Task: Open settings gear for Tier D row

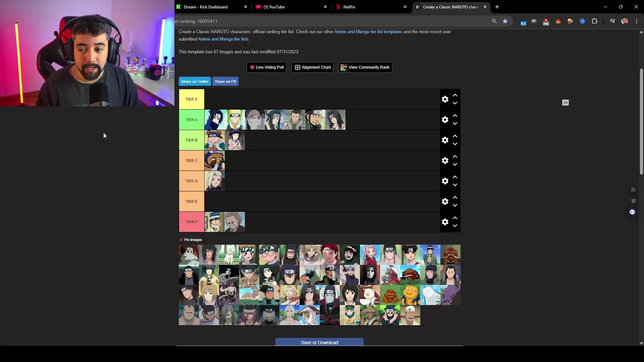Action: pyautogui.click(x=445, y=181)
